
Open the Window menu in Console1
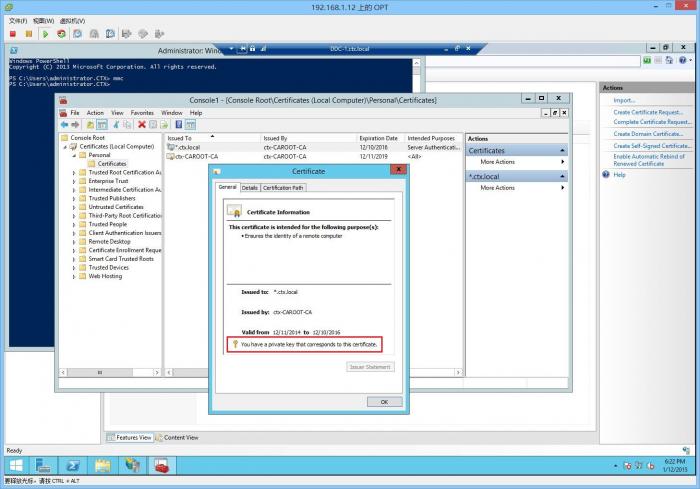tap(171, 113)
